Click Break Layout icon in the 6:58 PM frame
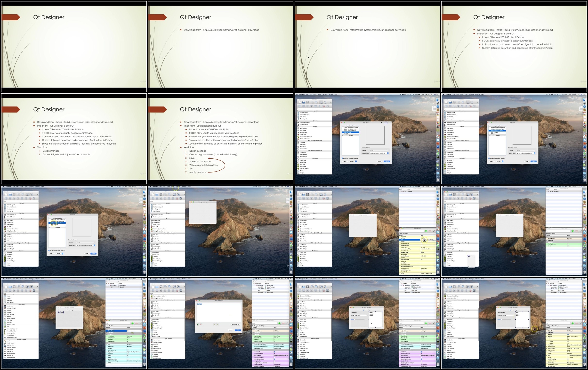 [324, 106]
